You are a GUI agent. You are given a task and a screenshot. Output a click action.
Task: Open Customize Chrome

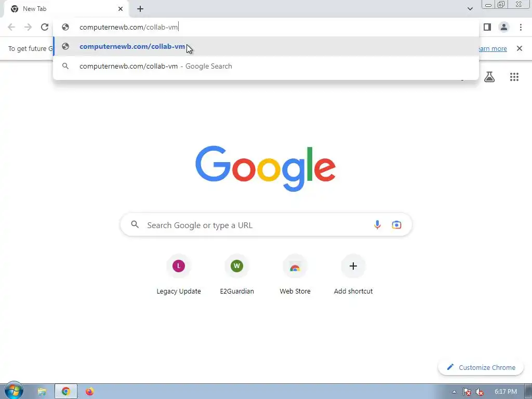click(x=481, y=367)
